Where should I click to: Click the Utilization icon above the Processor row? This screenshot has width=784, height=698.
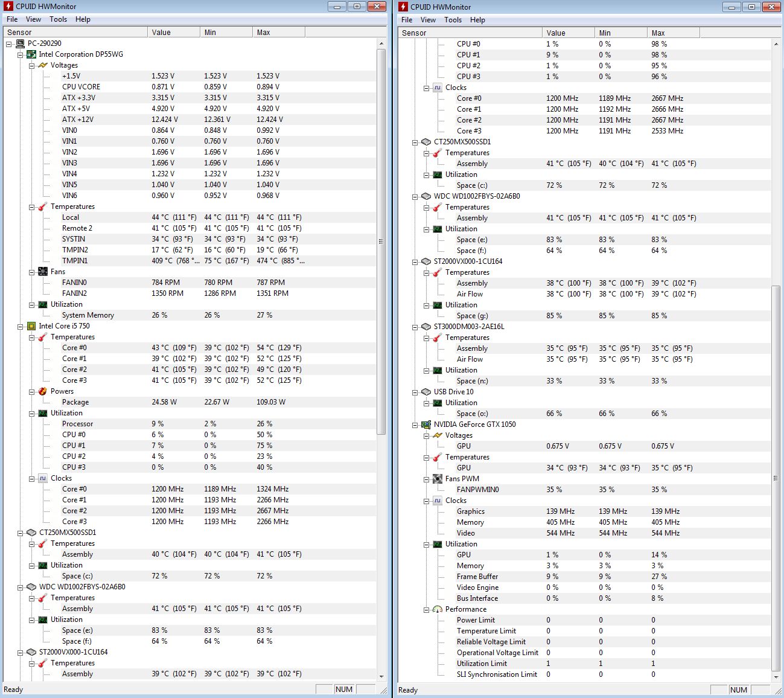(43, 413)
